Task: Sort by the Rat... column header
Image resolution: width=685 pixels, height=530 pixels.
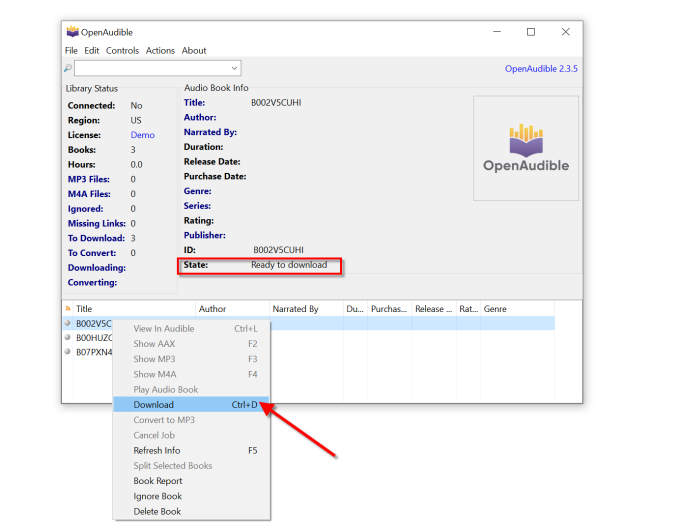Action: tap(468, 309)
